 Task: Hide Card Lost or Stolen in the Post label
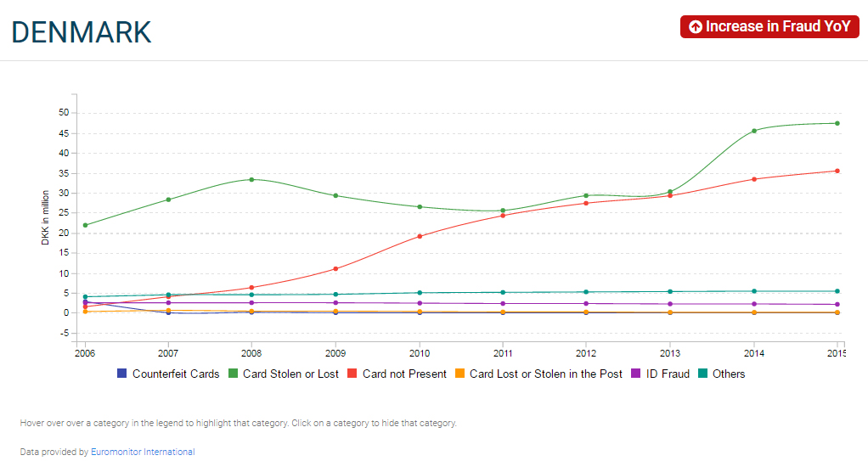click(x=546, y=374)
